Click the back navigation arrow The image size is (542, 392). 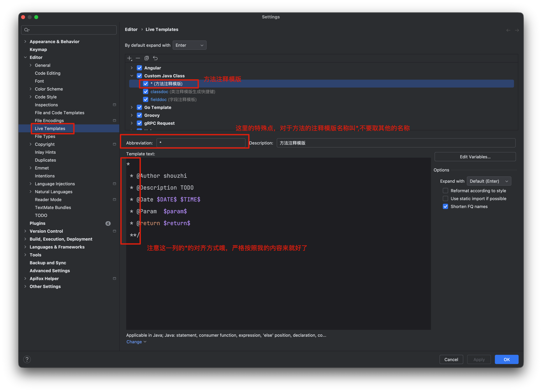click(x=508, y=30)
